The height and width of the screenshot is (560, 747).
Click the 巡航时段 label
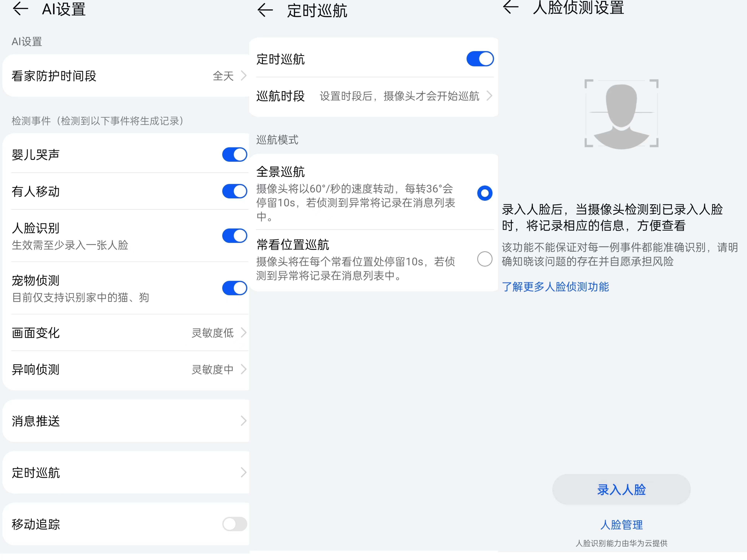pyautogui.click(x=281, y=96)
